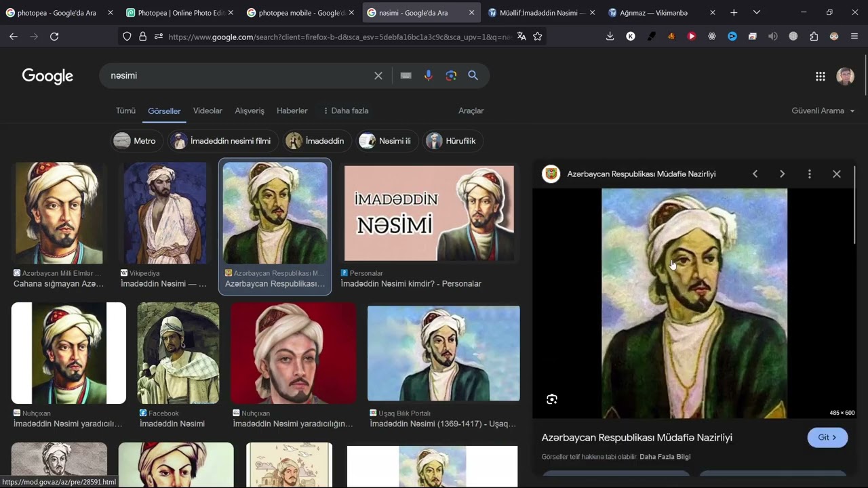Switch to Alışveriş search tab
The image size is (868, 488).
click(250, 110)
